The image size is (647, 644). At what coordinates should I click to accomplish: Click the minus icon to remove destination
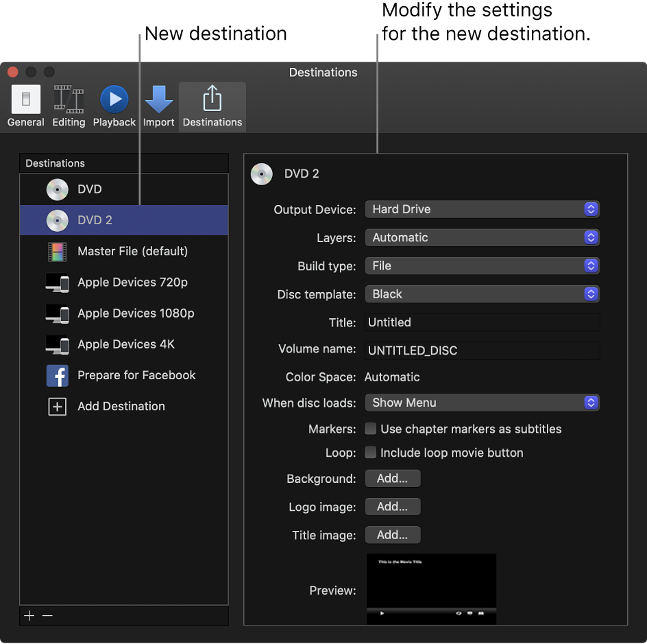47,615
